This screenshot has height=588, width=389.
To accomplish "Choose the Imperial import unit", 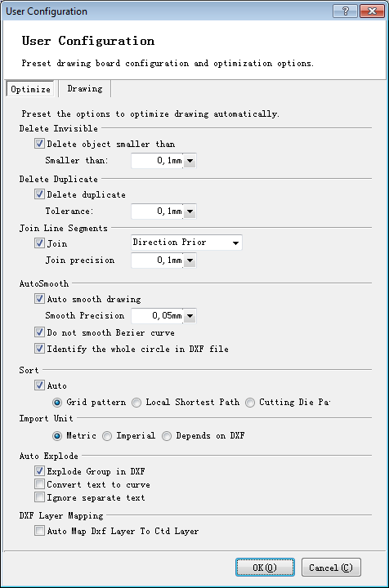I will [x=107, y=436].
